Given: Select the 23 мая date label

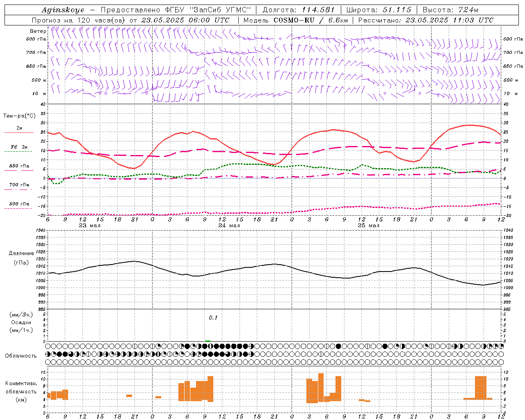Looking at the screenshot, I should [x=89, y=225].
